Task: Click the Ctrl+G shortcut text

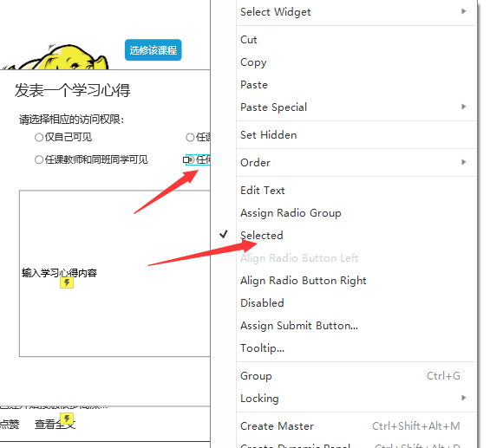Action: 443,376
